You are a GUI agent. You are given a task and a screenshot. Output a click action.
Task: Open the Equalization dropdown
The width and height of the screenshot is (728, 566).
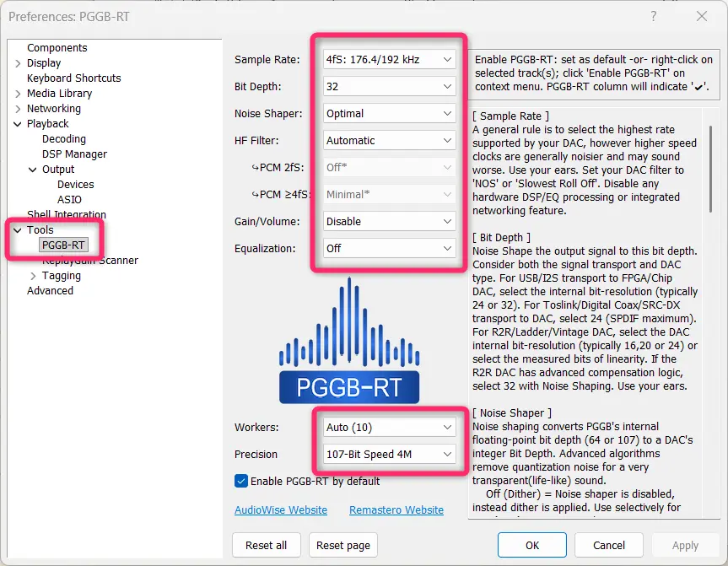[x=389, y=249]
